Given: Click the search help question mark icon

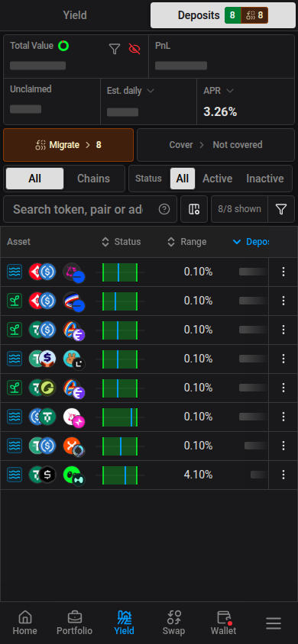Looking at the screenshot, I should click(164, 209).
